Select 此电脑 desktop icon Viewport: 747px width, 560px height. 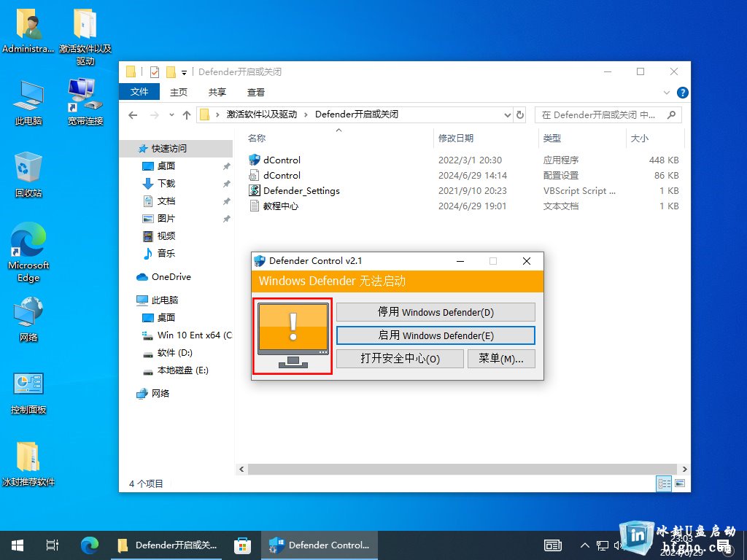tap(28, 102)
